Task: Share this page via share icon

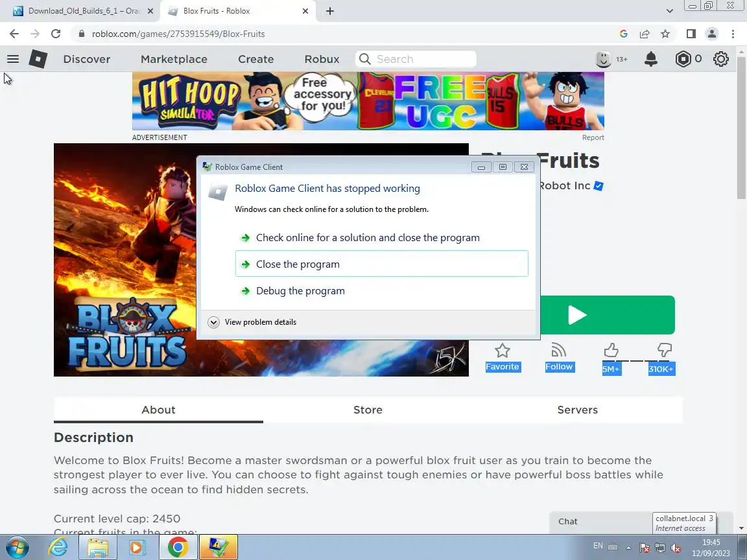Action: 645,34
